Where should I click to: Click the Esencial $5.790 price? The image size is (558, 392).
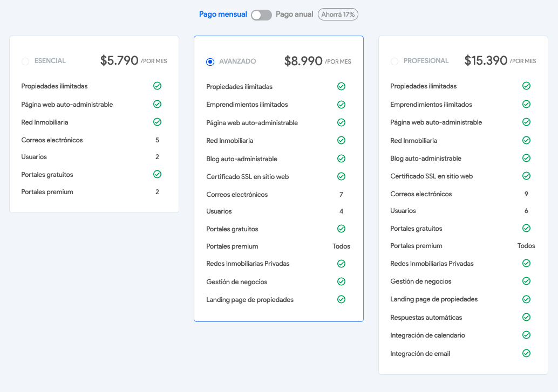[x=119, y=61]
